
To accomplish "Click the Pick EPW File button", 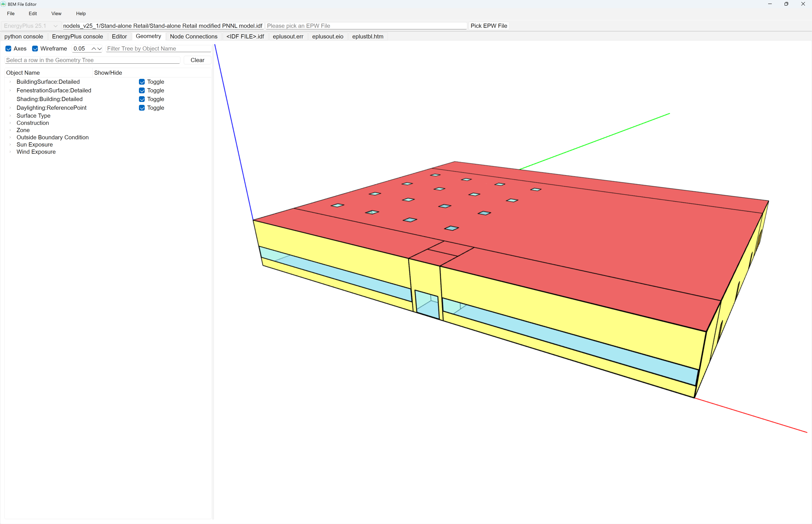I will point(489,26).
